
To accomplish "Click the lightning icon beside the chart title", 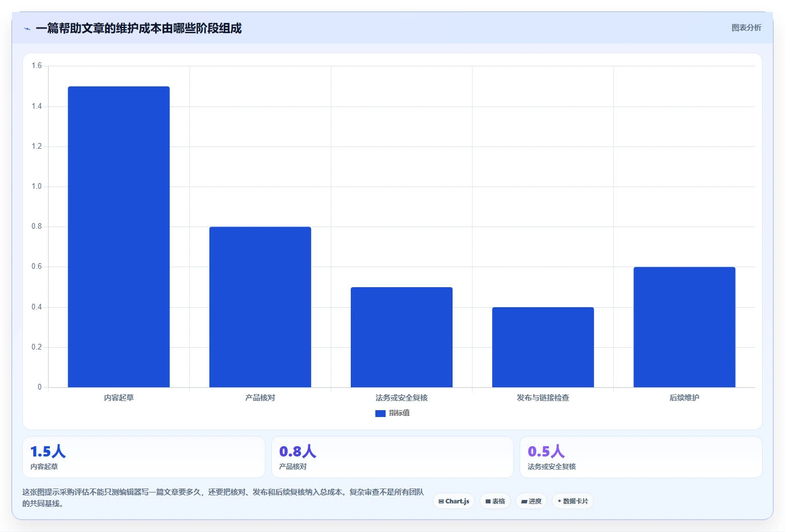I will (x=27, y=29).
